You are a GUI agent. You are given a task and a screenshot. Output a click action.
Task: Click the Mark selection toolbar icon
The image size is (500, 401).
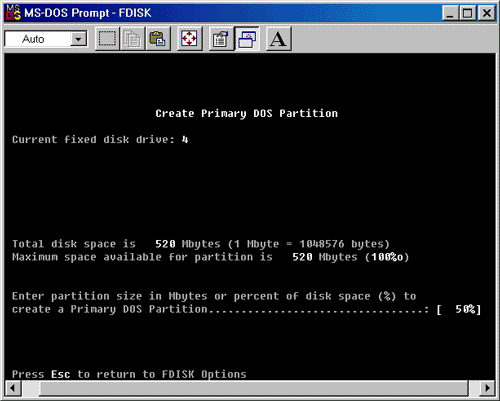107,39
